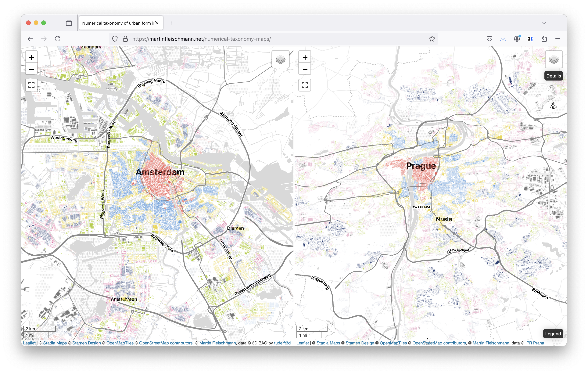The height and width of the screenshot is (374, 588).
Task: Select the Numerical taxonomy of urban form tab
Action: coord(117,23)
